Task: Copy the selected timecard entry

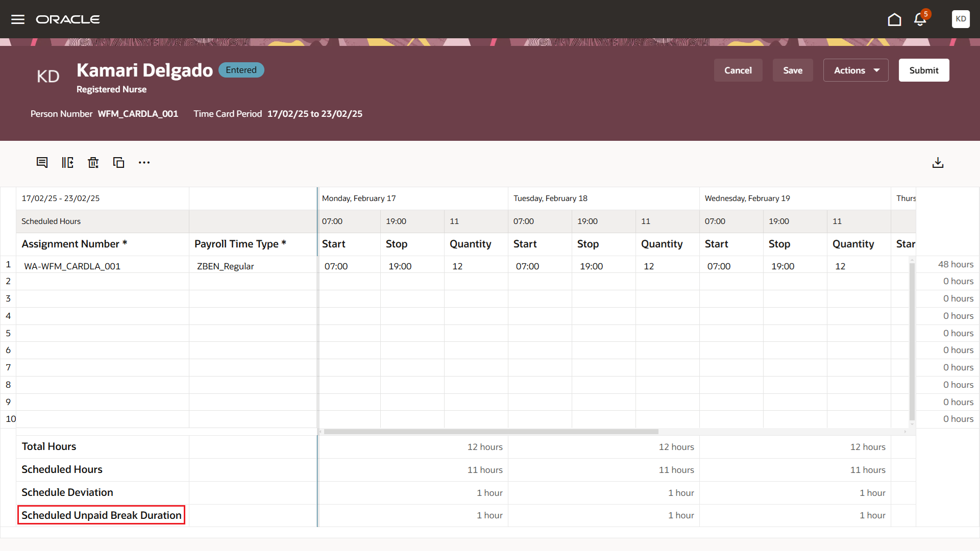Action: click(x=118, y=162)
